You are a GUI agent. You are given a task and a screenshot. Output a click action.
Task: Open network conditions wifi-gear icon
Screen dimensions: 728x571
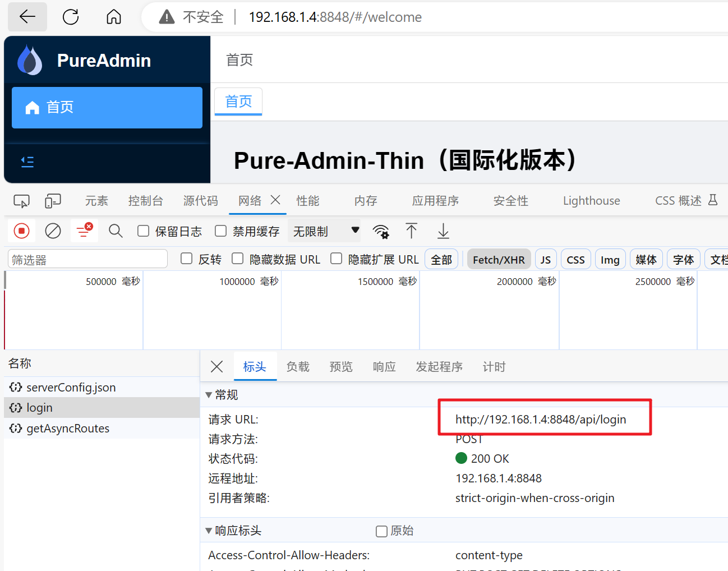tap(381, 231)
